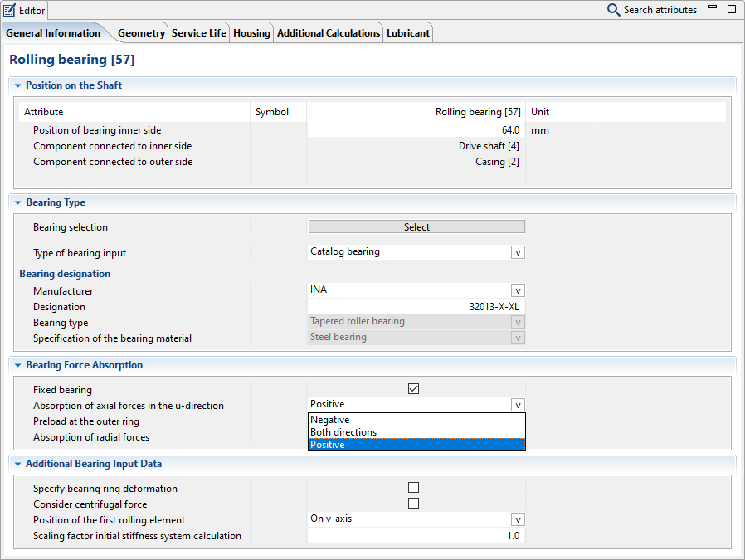Enable Specify bearing ring deformation
745x560 pixels.
[413, 488]
